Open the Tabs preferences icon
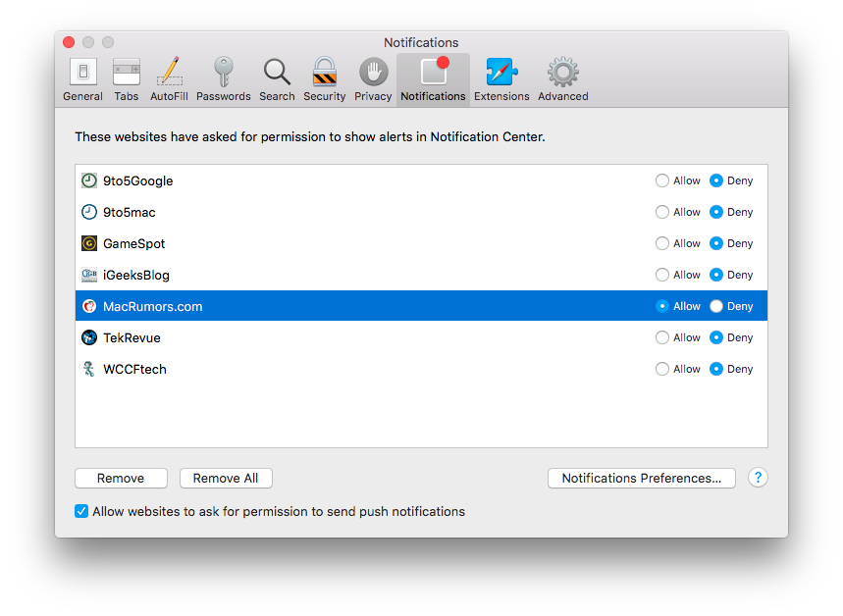Screen dimensions: 843x616 point(127,72)
